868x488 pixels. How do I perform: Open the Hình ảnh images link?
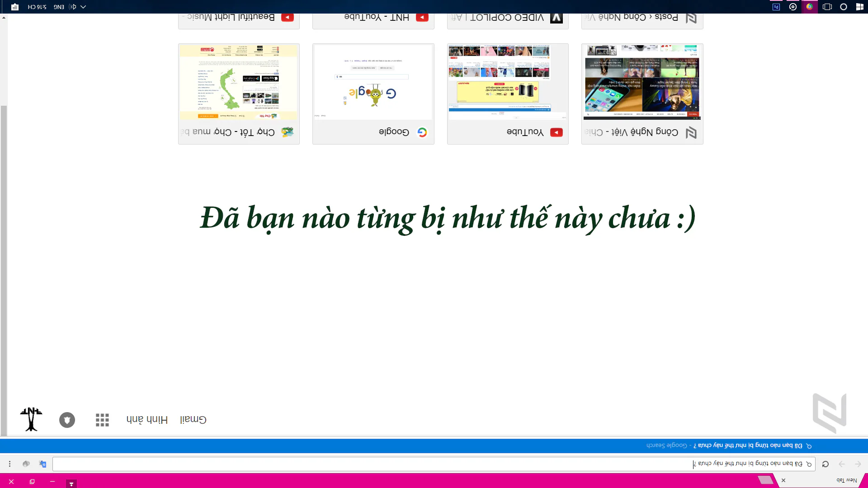147,419
